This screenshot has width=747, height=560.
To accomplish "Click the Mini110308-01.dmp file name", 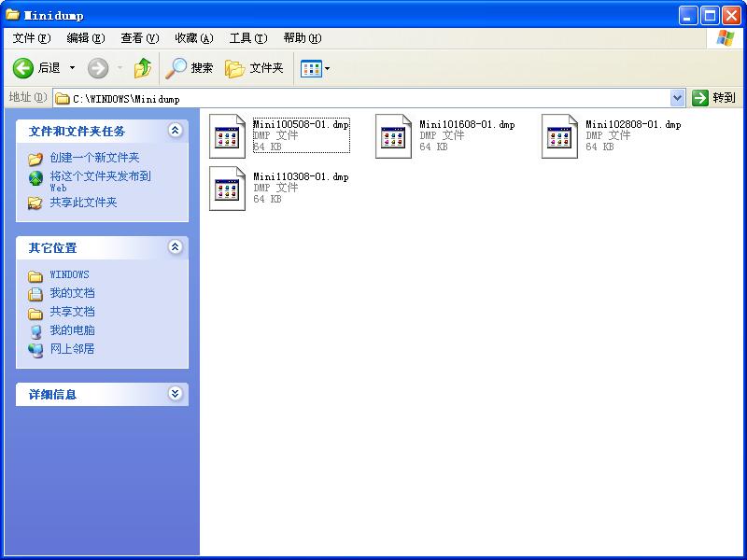I will pyautogui.click(x=301, y=176).
